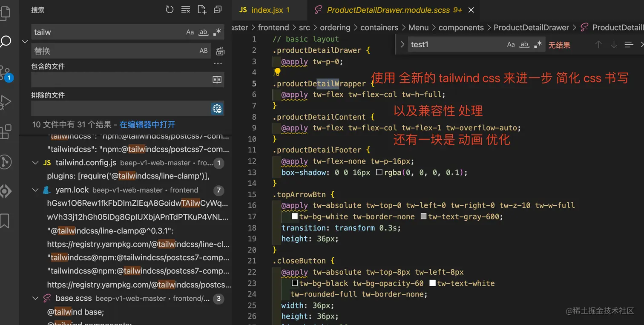Screen dimensions: 644x325
Task: Collapse yarn.lock results chevron
Action: pos(36,190)
